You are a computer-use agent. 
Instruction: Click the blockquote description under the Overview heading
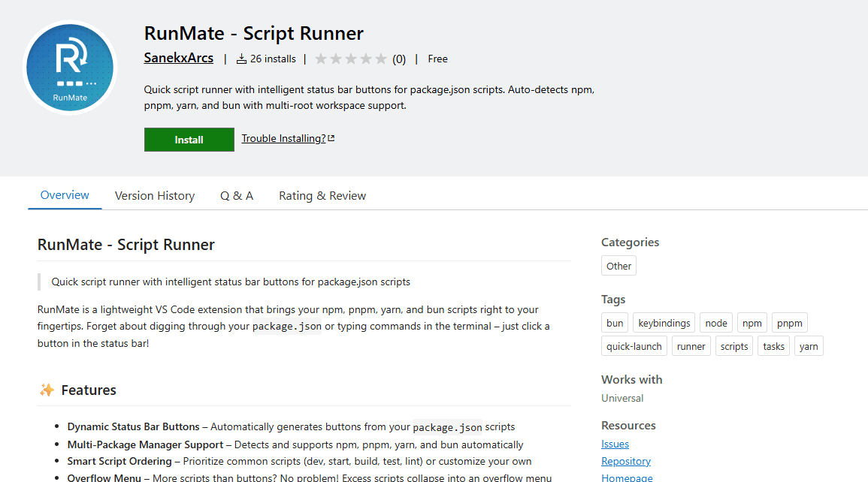tap(231, 282)
